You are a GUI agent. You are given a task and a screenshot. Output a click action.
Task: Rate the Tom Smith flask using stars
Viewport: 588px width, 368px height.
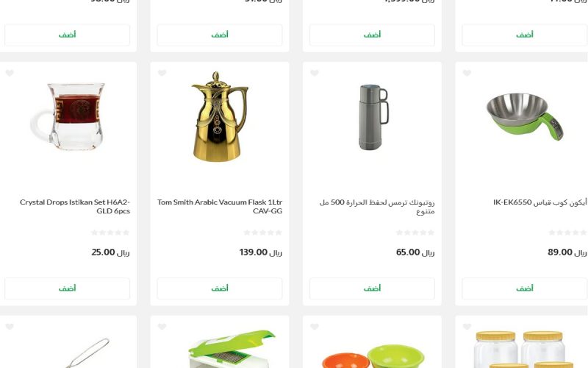262,233
